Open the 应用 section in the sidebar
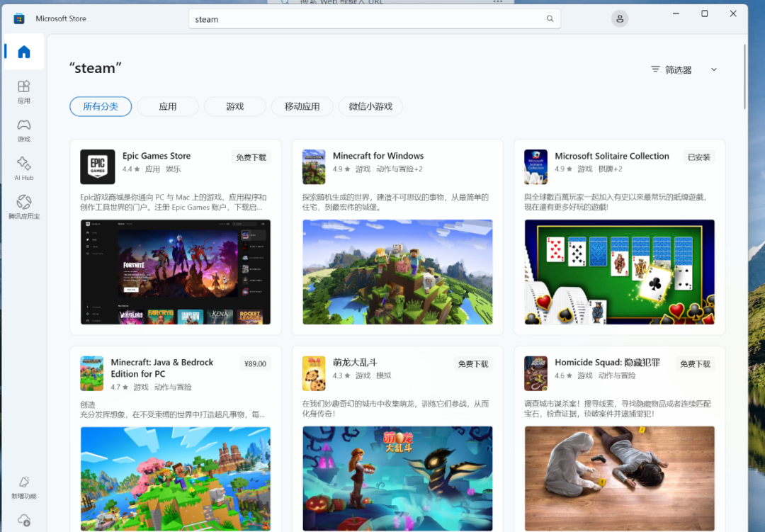This screenshot has height=532, width=765. (x=24, y=92)
